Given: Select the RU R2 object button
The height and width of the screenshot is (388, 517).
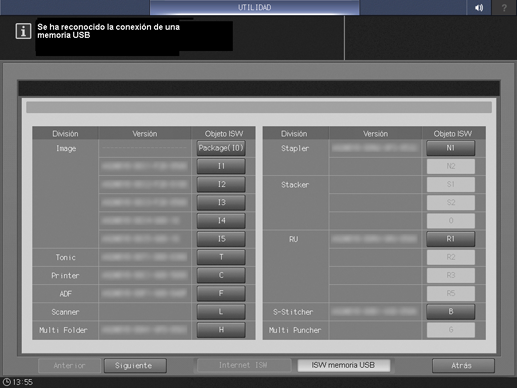Looking at the screenshot, I should [451, 257].
